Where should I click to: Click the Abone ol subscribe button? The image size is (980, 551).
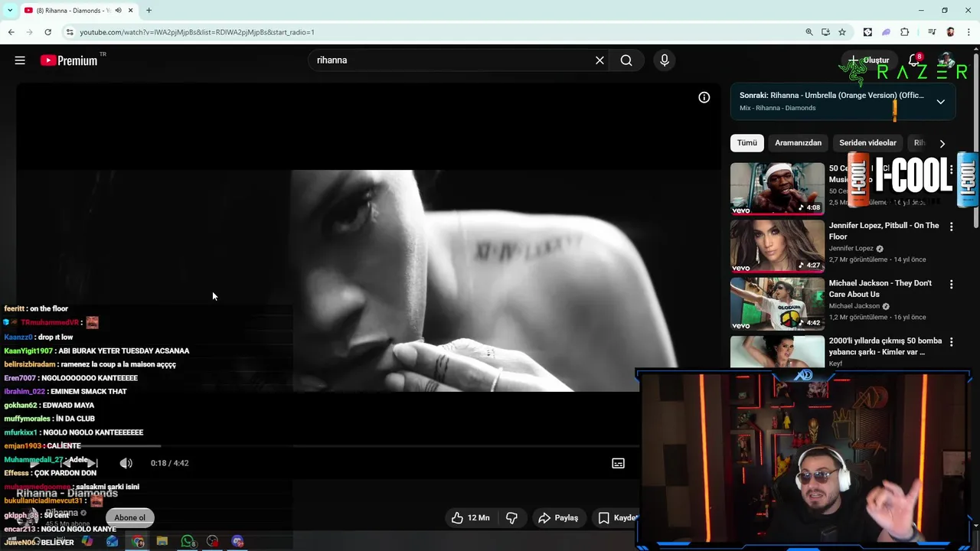(129, 518)
